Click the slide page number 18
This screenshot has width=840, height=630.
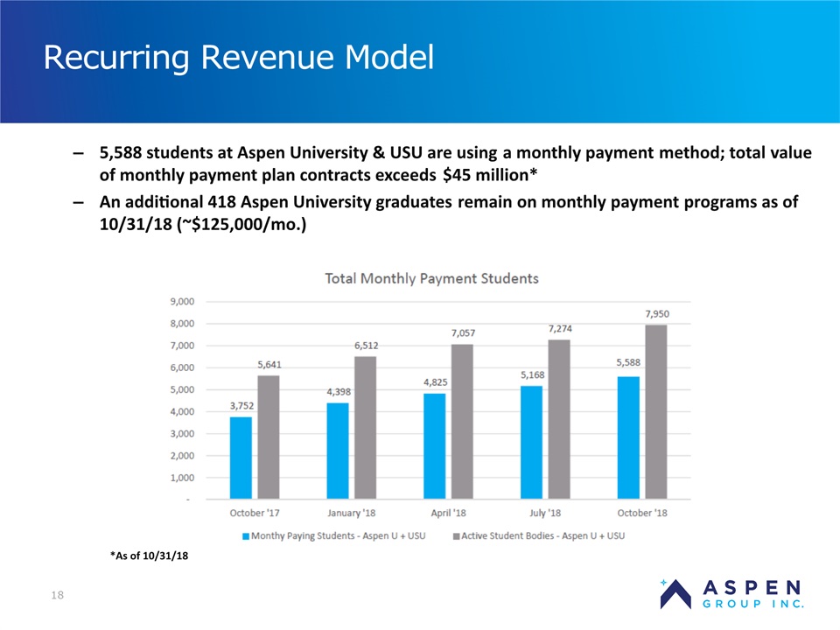58,595
